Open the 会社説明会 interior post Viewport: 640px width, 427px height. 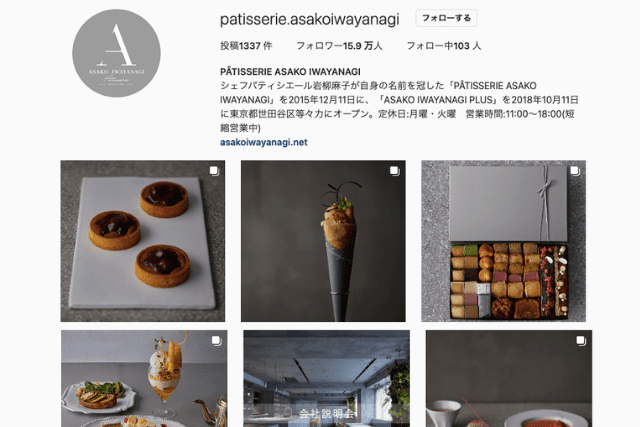[327, 378]
